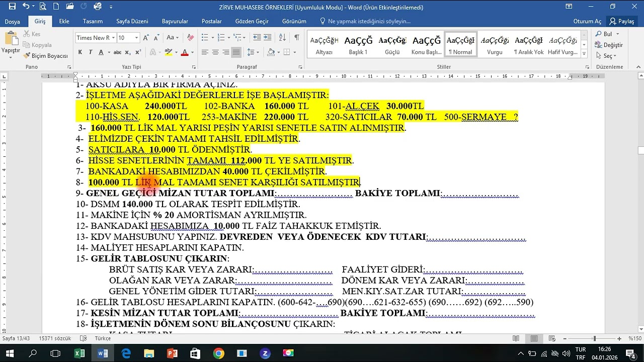The height and width of the screenshot is (362, 644).
Task: Align text to the left
Action: click(x=205, y=52)
